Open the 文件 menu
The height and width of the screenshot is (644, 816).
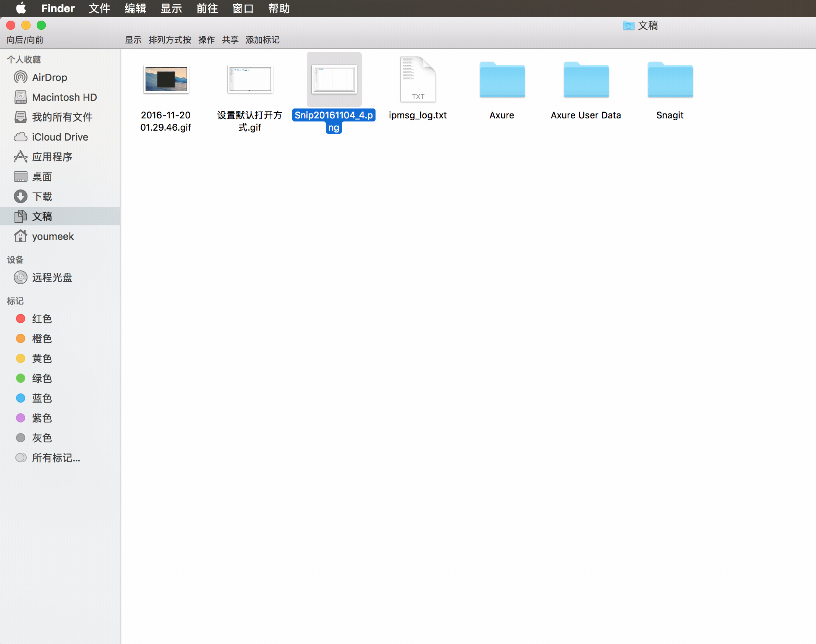point(99,8)
